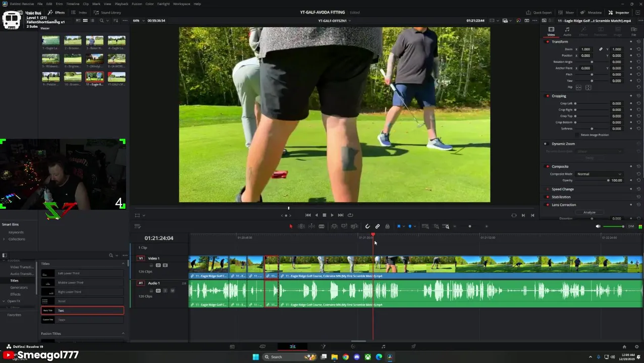Image resolution: width=644 pixels, height=363 pixels.
Task: Open the Workspace menu
Action: pyautogui.click(x=181, y=4)
